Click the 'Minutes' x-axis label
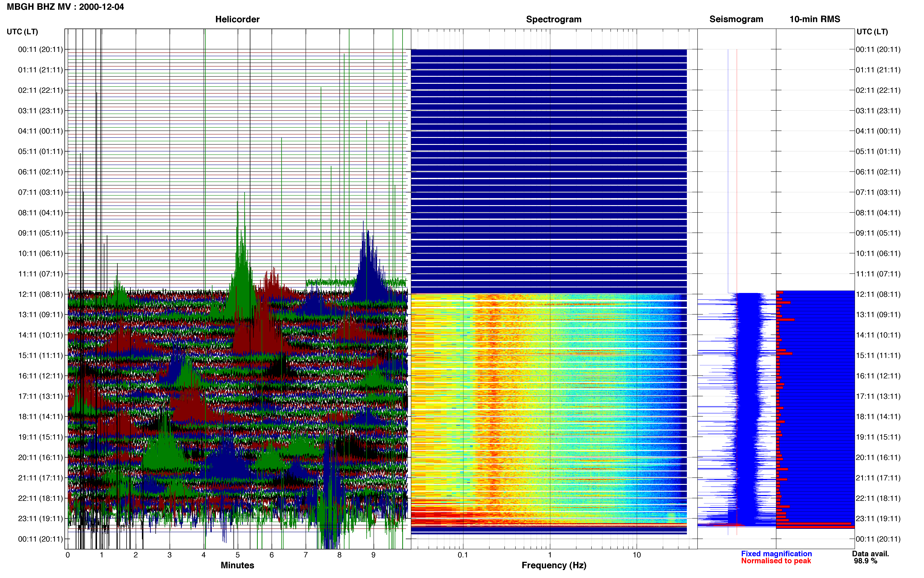Viewport: 924px width, 578px height. coord(237,565)
